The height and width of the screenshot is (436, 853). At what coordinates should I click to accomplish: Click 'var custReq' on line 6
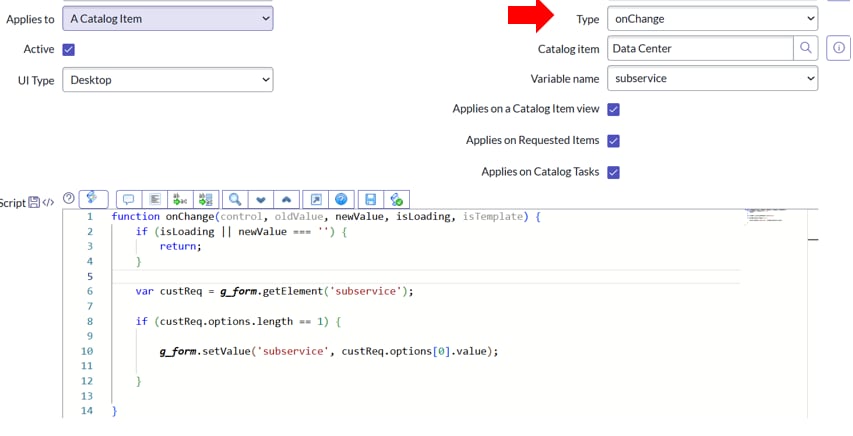(169, 291)
